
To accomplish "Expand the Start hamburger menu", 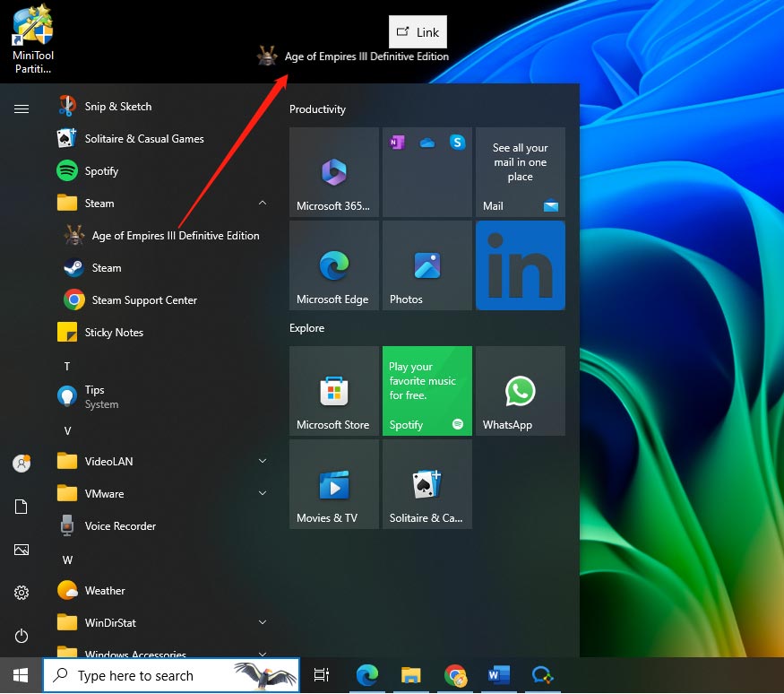I will tap(21, 108).
